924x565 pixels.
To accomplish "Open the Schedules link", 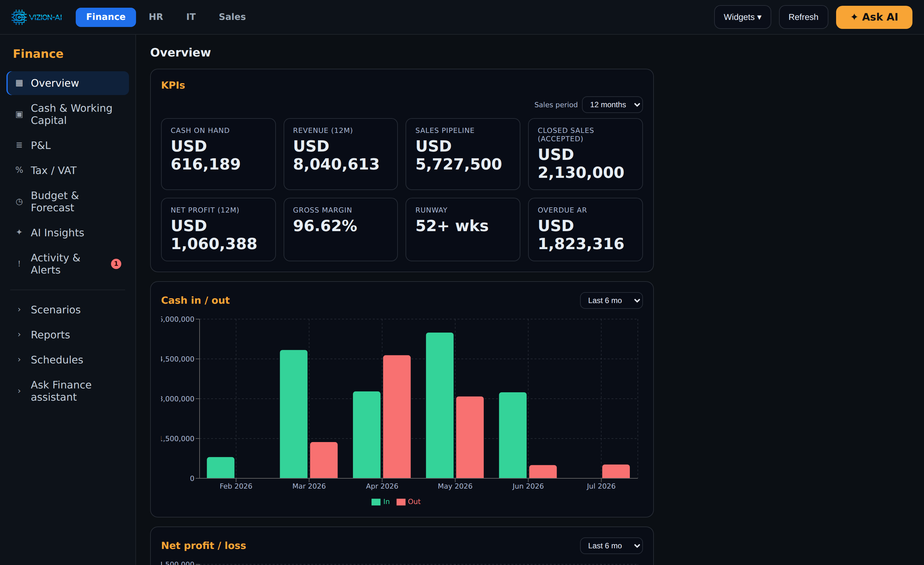I will coord(68,360).
